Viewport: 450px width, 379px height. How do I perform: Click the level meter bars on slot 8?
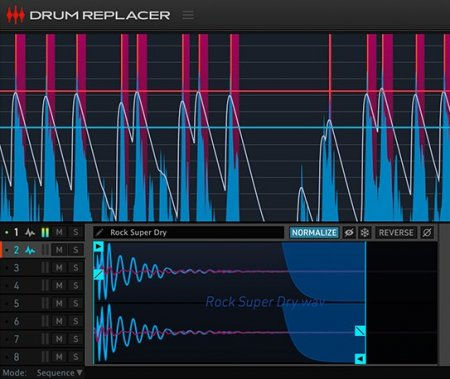45,357
